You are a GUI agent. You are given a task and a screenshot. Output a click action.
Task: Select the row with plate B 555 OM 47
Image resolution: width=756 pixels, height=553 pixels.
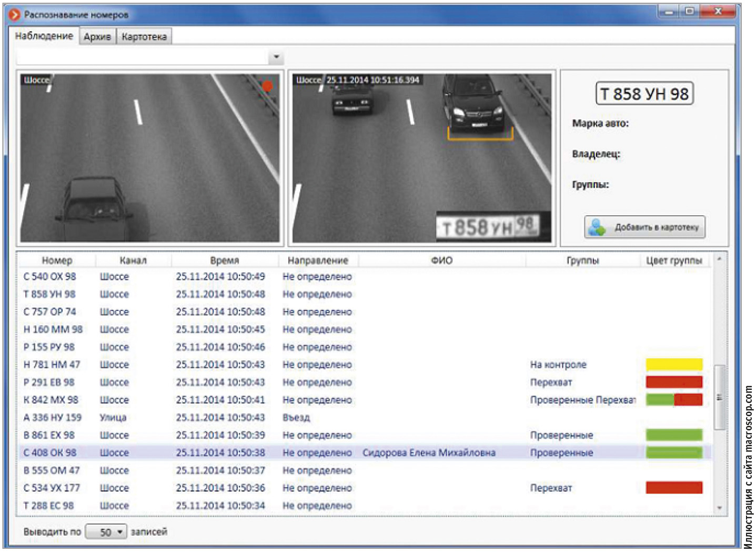[x=365, y=470]
